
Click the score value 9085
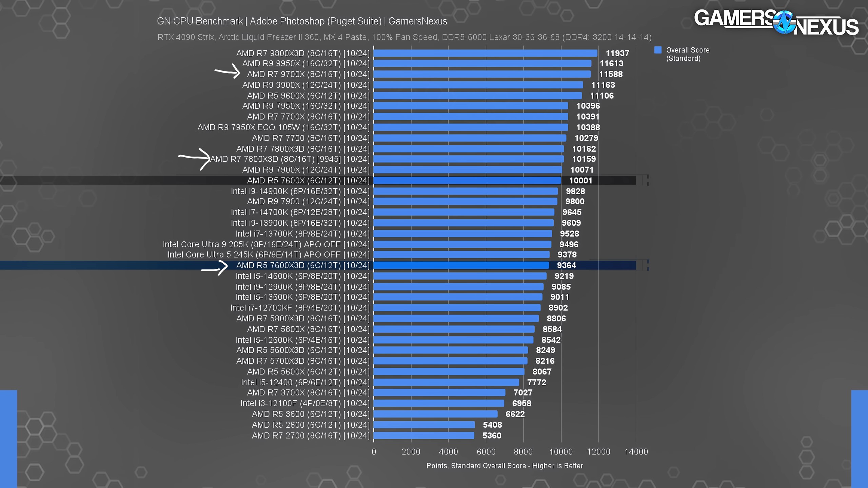561,287
